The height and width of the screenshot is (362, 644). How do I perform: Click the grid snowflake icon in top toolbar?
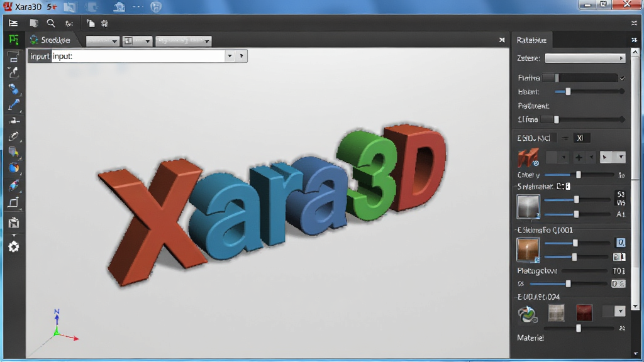pos(105,24)
